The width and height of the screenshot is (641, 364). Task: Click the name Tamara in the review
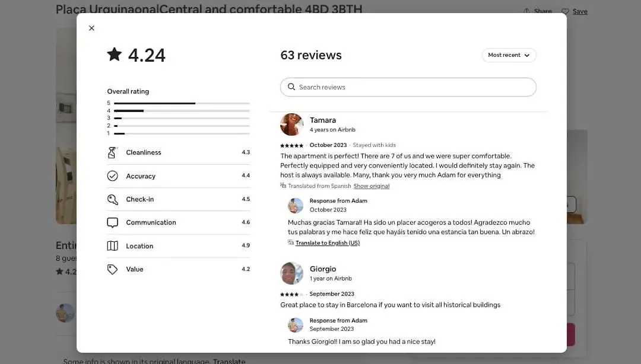[322, 120]
